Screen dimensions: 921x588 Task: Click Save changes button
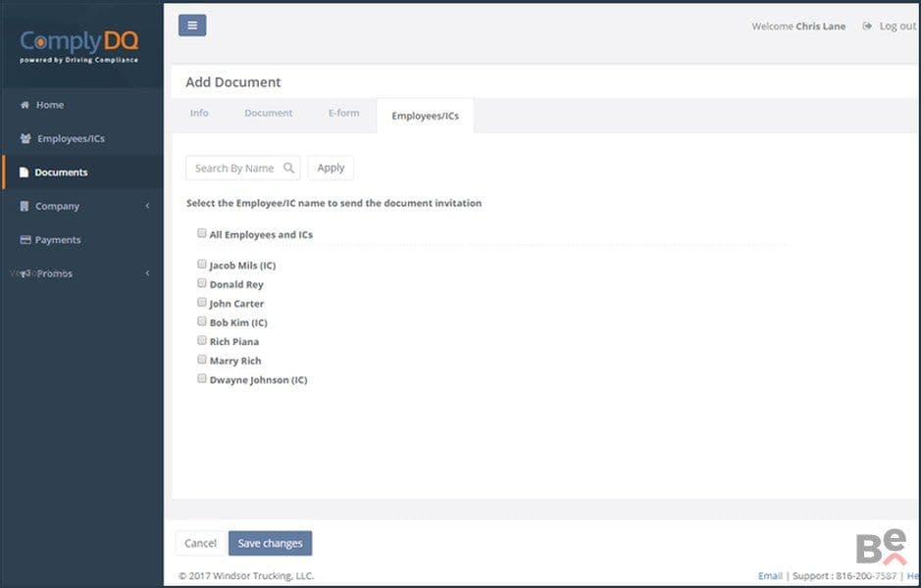coord(270,543)
